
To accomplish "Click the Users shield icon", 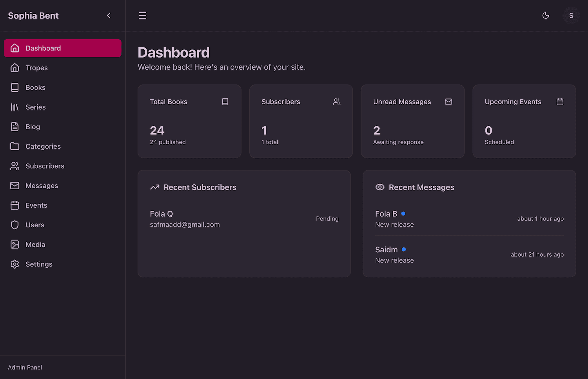I will (x=15, y=225).
